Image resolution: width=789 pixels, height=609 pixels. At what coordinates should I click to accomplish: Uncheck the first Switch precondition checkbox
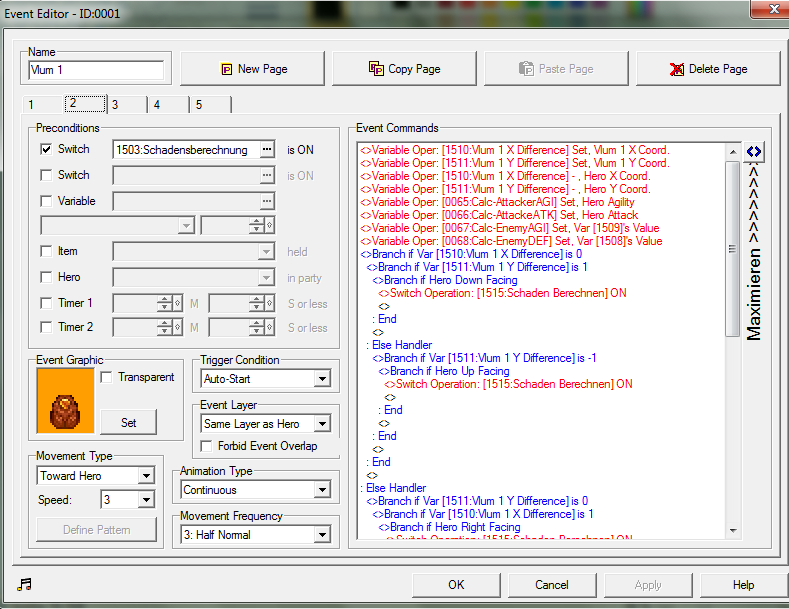pos(46,150)
